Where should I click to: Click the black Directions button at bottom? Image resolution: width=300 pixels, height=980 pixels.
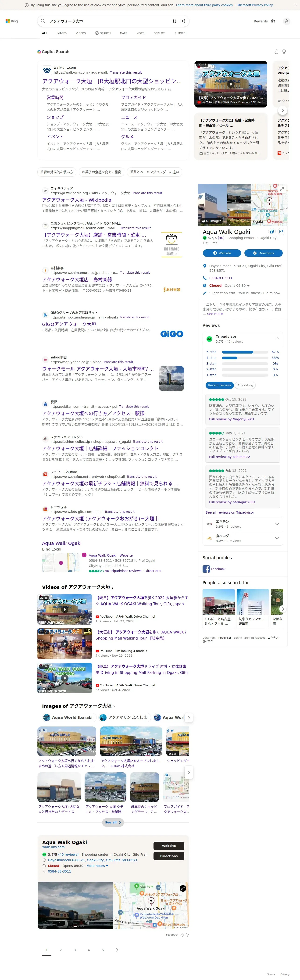point(169,856)
